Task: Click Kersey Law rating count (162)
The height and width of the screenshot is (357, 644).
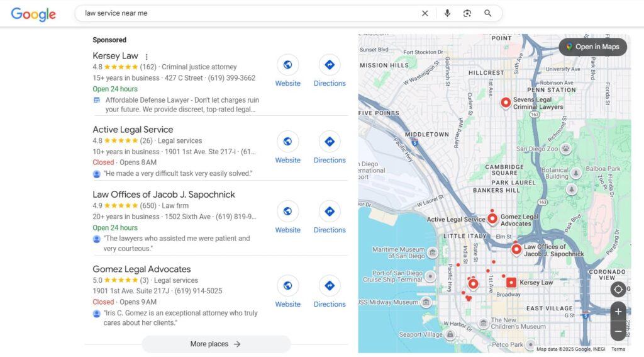Action: pos(148,67)
